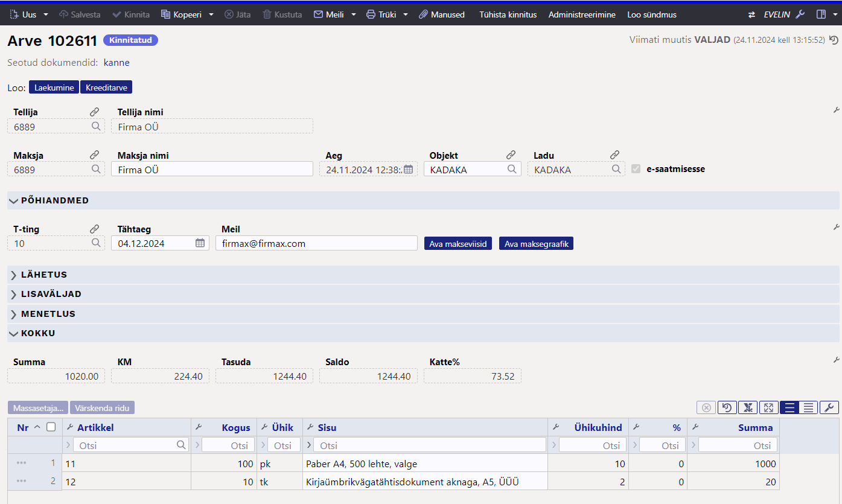Click the magnifier in the Objekt field
Image resolution: width=842 pixels, height=504 pixels.
(x=512, y=169)
